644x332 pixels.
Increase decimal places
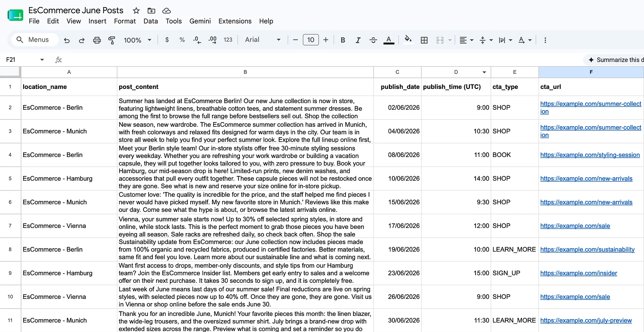(x=212, y=40)
